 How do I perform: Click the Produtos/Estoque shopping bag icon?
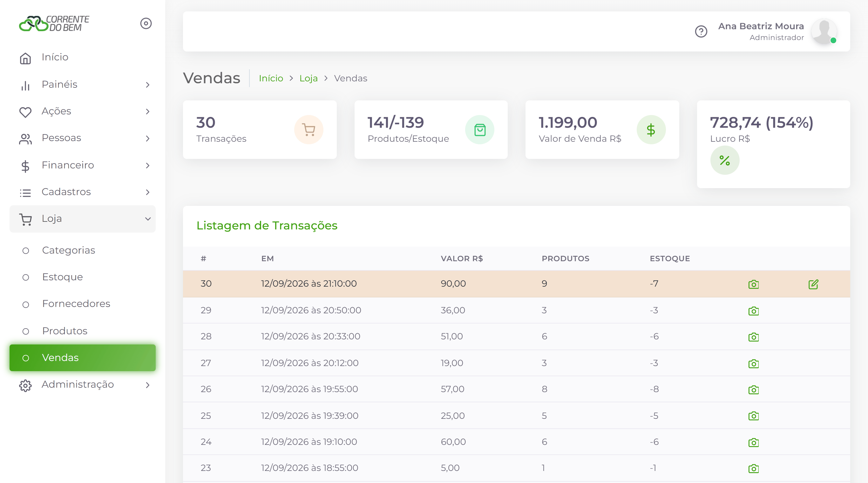480,130
